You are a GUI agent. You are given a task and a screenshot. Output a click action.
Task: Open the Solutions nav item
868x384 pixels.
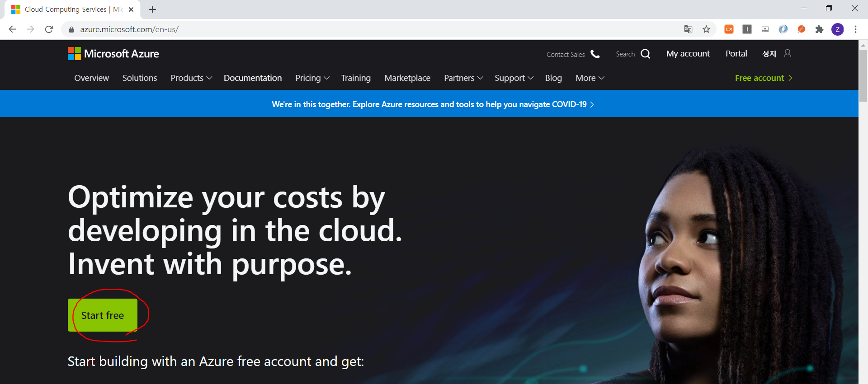point(140,78)
